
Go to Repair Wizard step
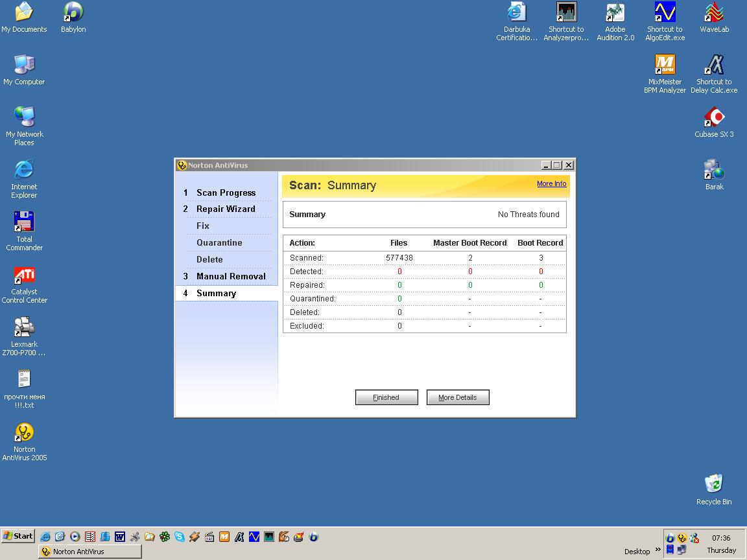pos(226,209)
